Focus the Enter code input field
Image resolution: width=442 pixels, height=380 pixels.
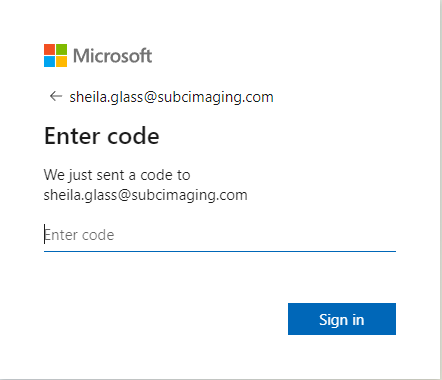pos(220,235)
